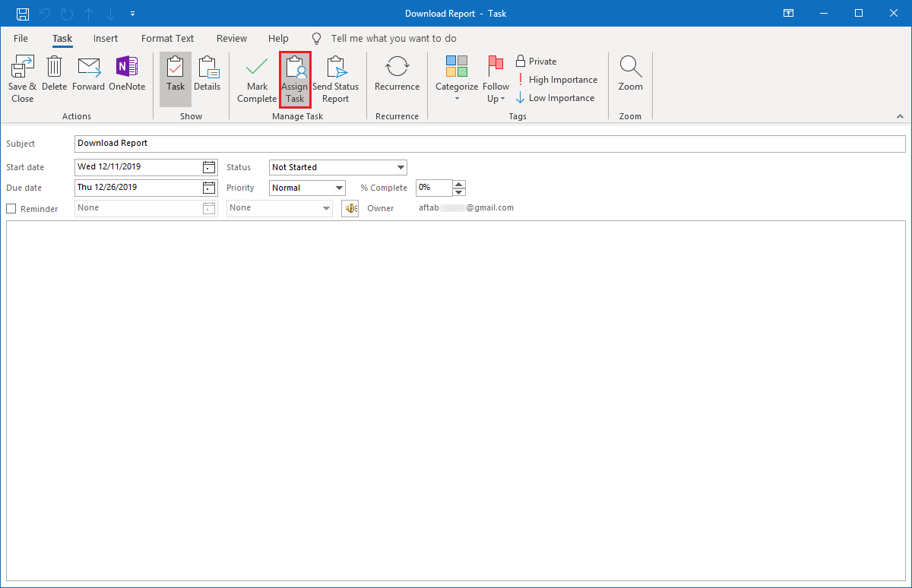Screen dimensions: 912x588
Task: Click save icon in title bar
Action: click(23, 14)
